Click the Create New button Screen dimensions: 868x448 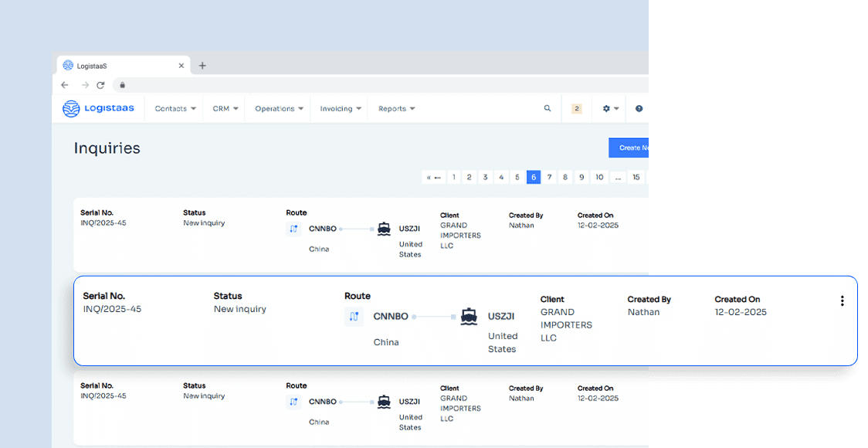coord(629,148)
